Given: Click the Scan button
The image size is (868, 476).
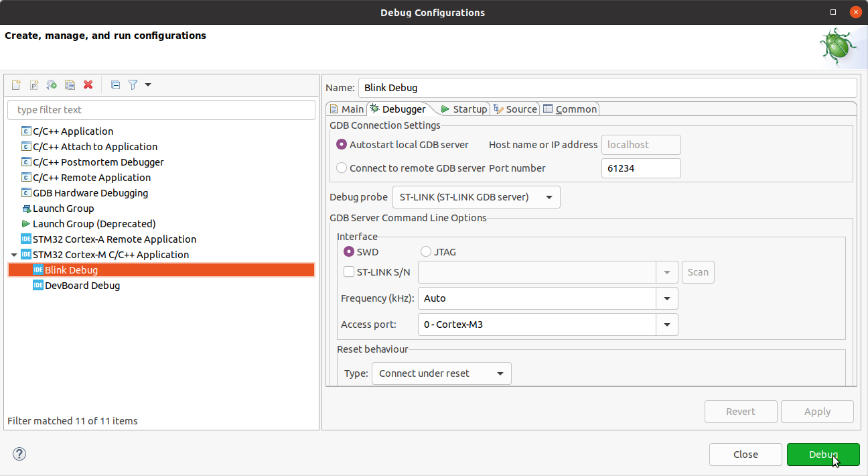Looking at the screenshot, I should coord(698,272).
